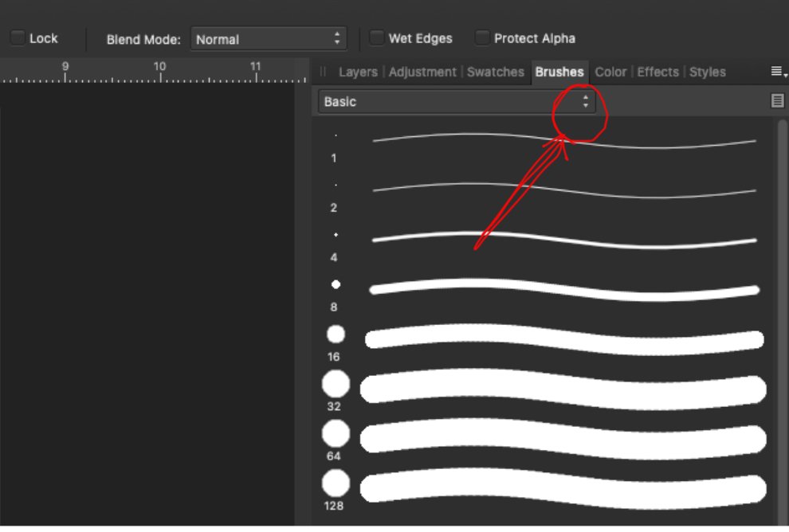789x532 pixels.
Task: Click the panel group grip handle
Action: click(x=323, y=72)
